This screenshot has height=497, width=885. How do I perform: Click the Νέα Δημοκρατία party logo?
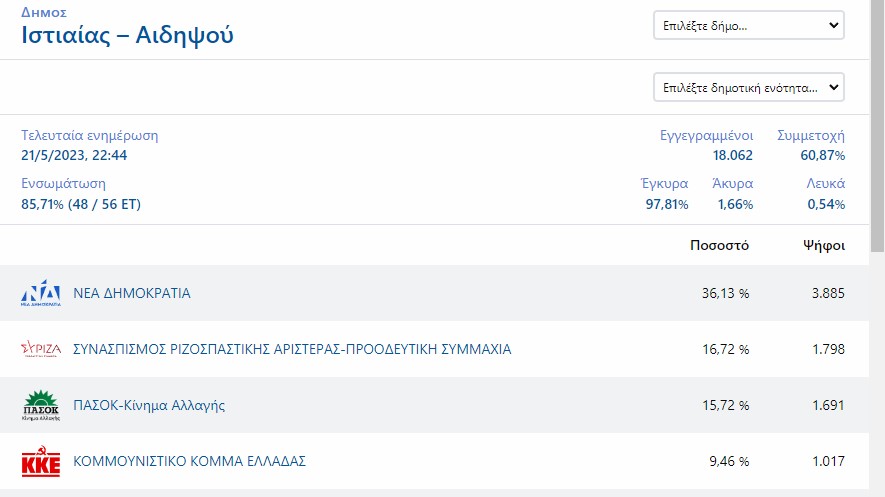click(x=41, y=294)
